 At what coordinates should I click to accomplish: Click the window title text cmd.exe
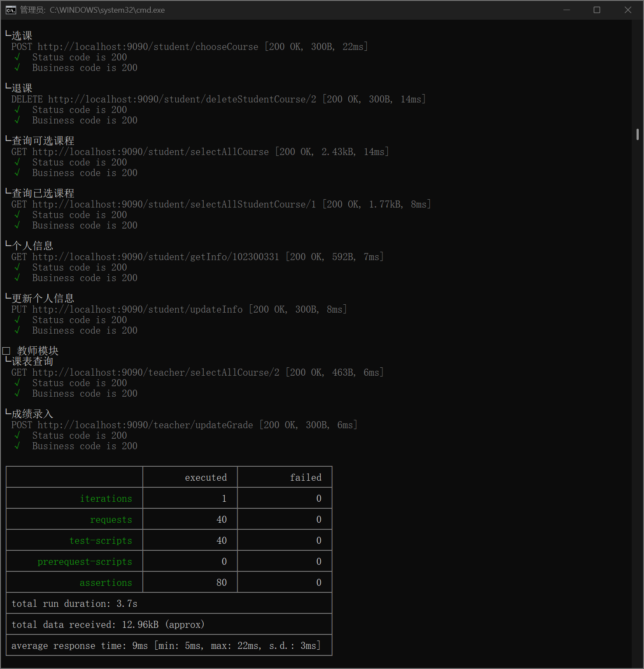92,10
